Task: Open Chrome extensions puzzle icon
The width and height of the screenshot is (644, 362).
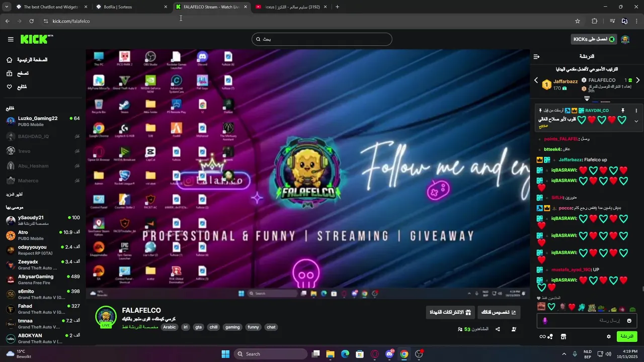Action: coord(595,21)
